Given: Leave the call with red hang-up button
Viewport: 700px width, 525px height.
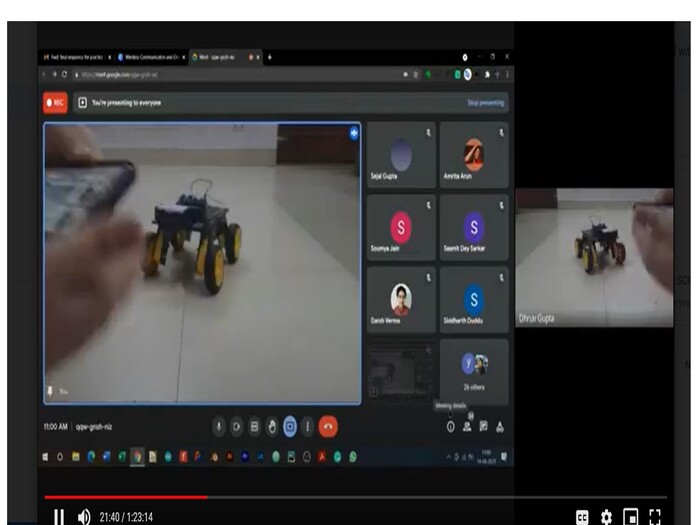Looking at the screenshot, I should point(328,426).
